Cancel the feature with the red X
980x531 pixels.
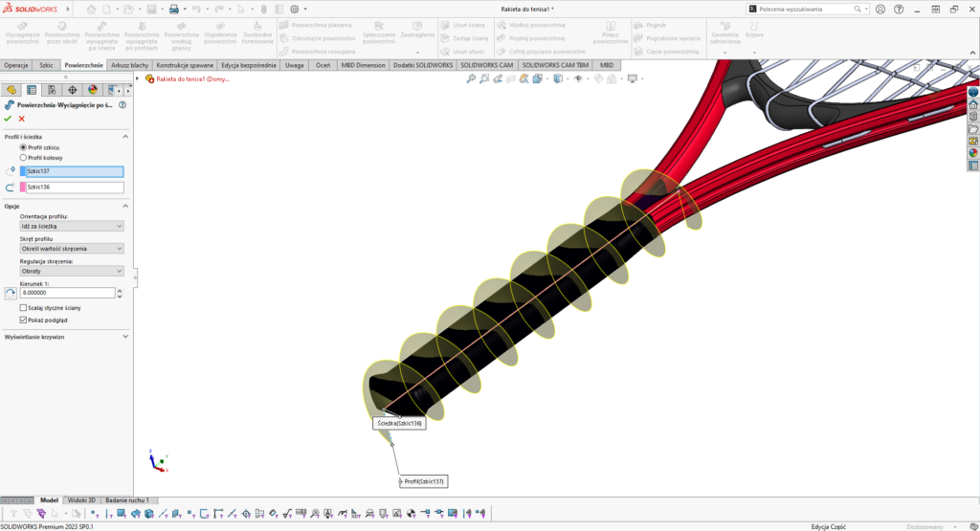click(21, 119)
